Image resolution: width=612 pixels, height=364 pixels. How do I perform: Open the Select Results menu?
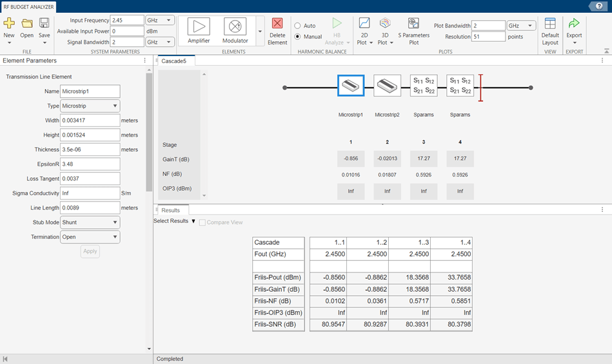point(174,221)
